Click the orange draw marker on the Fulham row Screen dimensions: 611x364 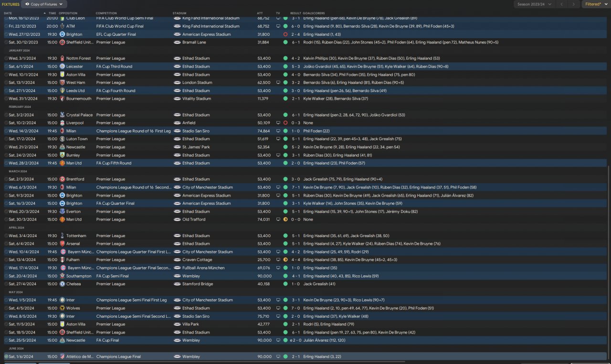pyautogui.click(x=285, y=260)
